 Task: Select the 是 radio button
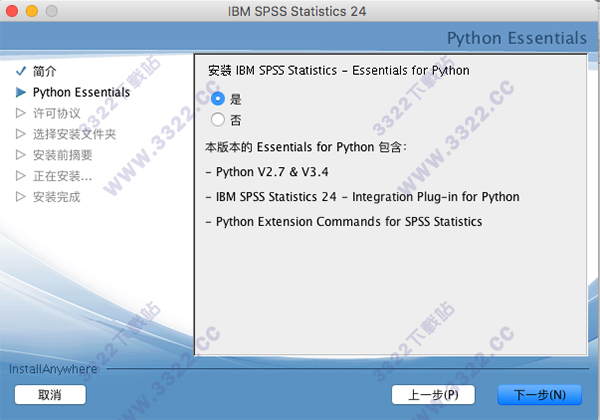click(218, 99)
